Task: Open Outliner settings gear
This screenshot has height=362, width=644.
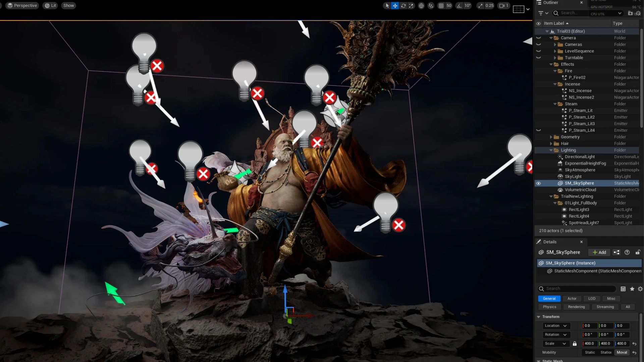Action: tap(638, 13)
